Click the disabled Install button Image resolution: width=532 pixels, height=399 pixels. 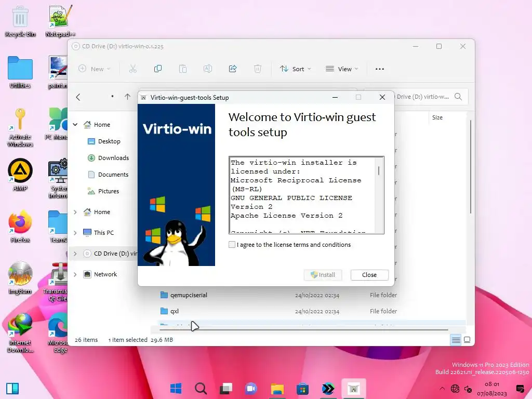pos(323,275)
